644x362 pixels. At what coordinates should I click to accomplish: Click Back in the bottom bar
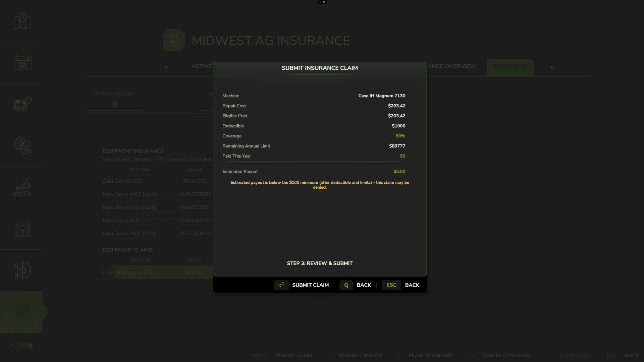click(632, 355)
